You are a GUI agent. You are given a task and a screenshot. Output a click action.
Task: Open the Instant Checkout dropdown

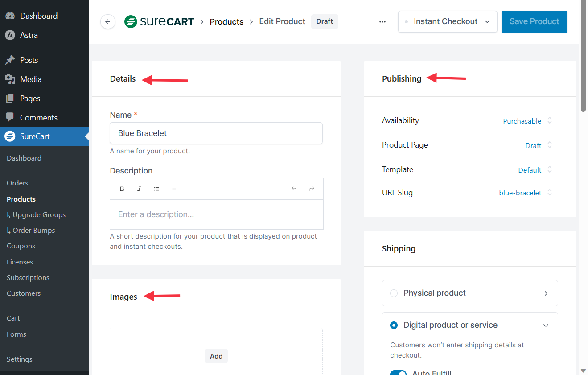[x=448, y=22]
